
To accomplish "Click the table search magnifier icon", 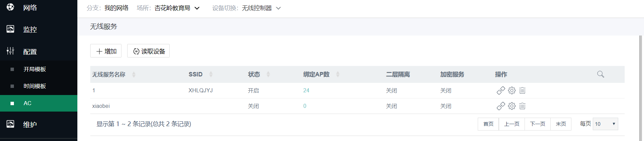I will tap(600, 74).
